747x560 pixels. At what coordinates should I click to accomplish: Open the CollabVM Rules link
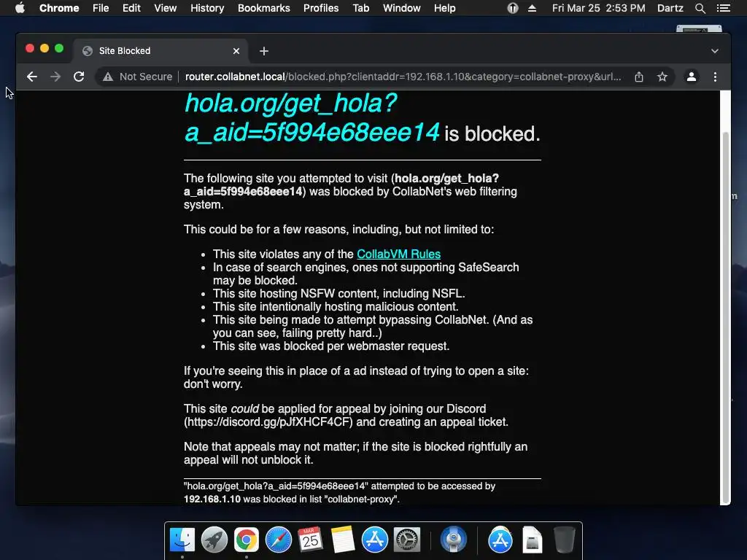click(399, 254)
